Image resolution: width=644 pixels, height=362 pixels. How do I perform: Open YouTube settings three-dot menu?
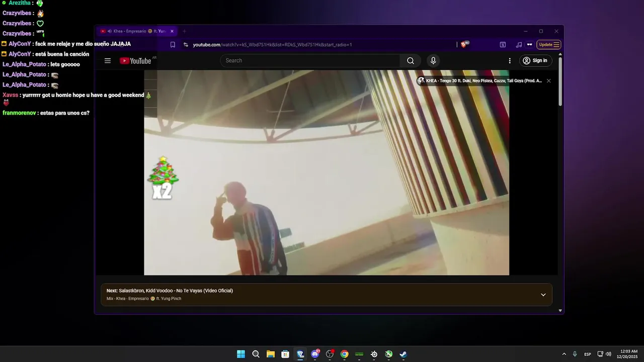[x=510, y=61]
